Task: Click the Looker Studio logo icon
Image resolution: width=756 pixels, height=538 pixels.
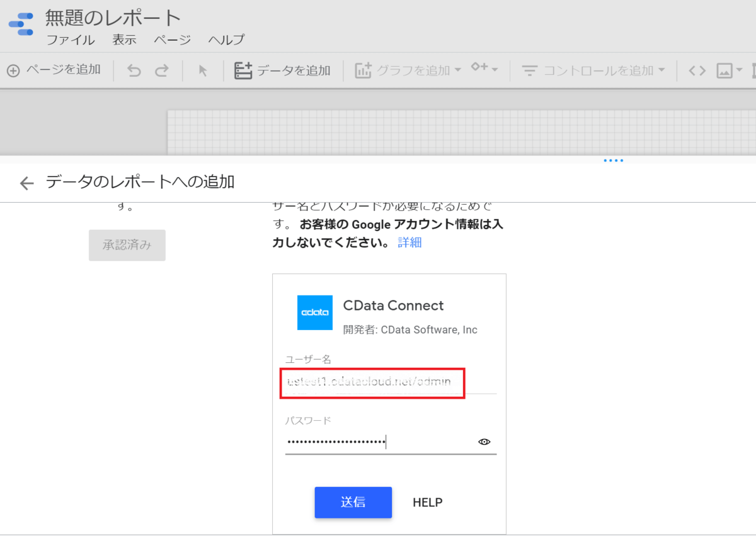Action: click(x=21, y=25)
